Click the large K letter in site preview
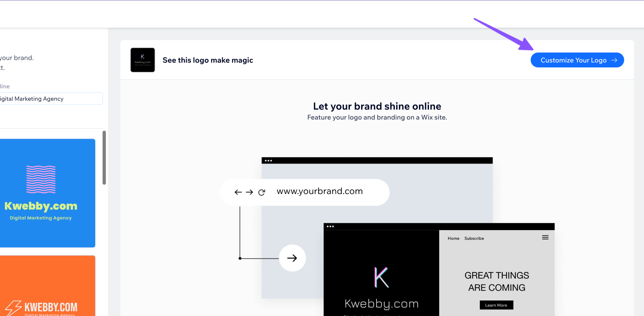Viewport: 644px width, 316px height. (x=381, y=277)
